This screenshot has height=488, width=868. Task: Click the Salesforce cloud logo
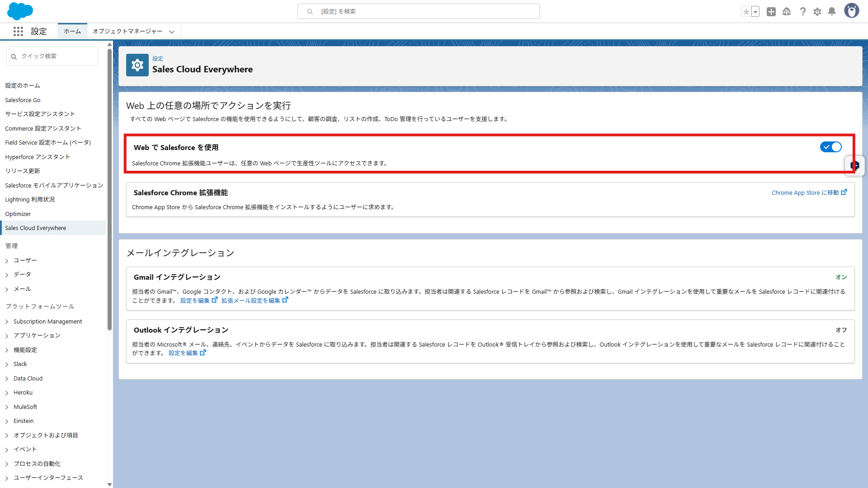pyautogui.click(x=20, y=11)
